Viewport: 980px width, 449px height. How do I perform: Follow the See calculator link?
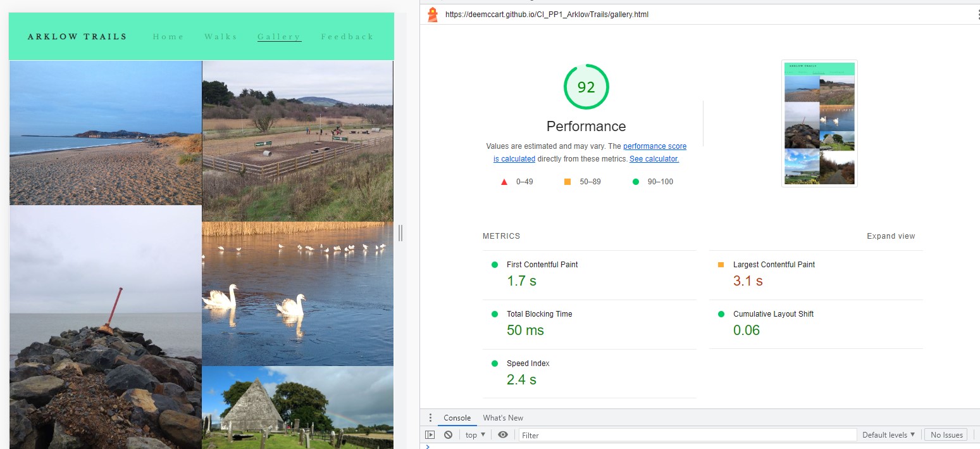[x=654, y=159]
